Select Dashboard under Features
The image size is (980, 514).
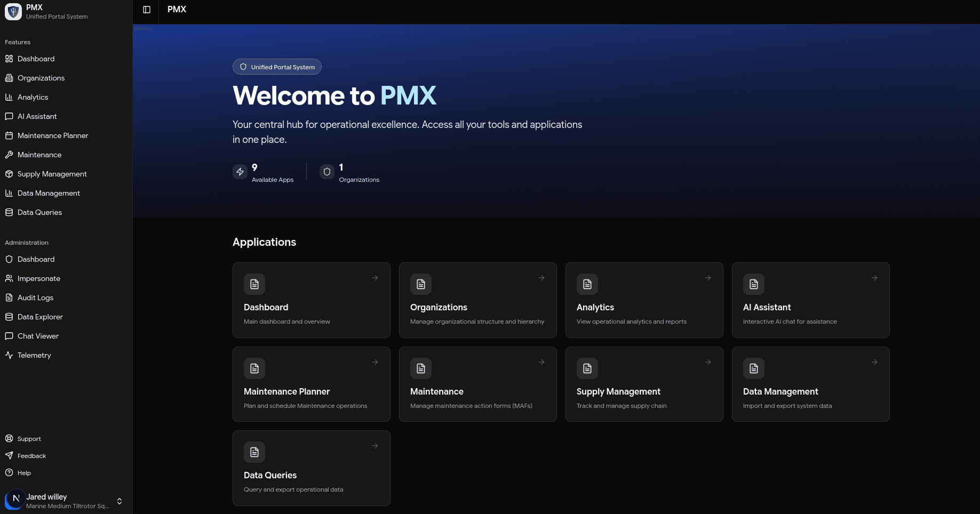36,59
